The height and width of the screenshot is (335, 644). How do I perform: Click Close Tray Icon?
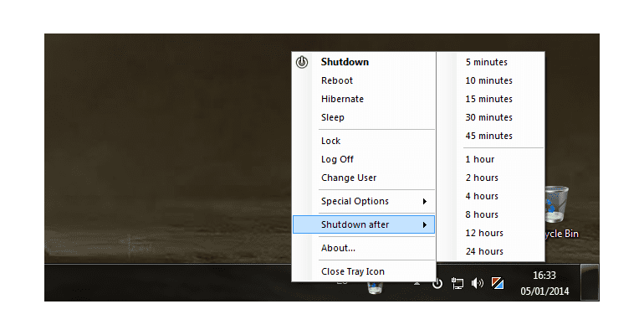pos(353,271)
